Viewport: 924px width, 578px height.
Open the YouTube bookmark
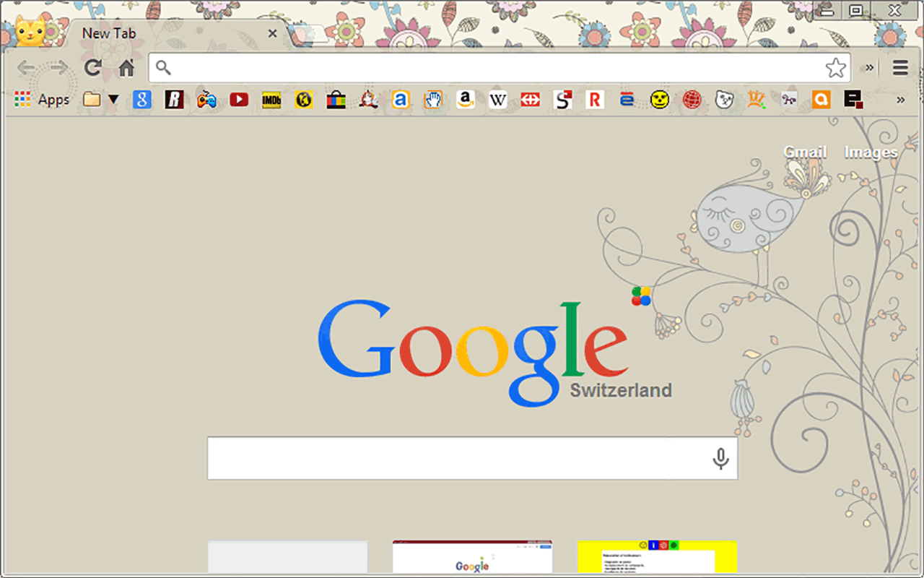[239, 100]
